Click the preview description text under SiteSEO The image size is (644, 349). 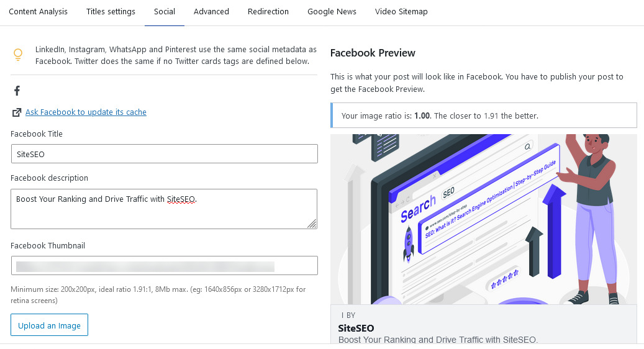click(438, 340)
